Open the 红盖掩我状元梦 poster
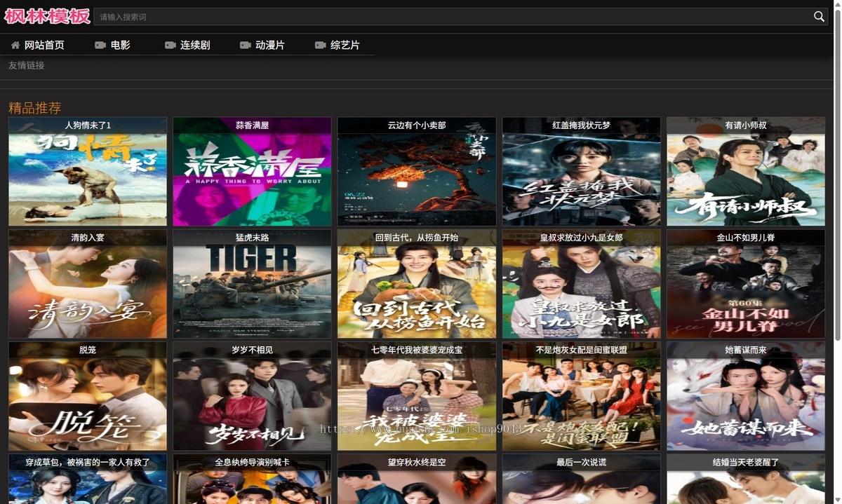Image resolution: width=842 pixels, height=504 pixels. pos(582,171)
